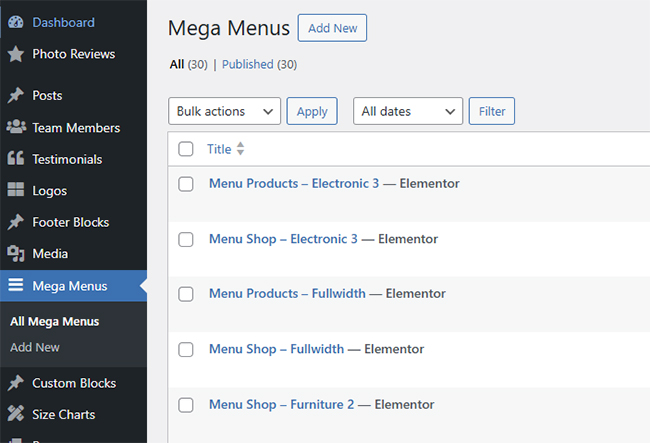Image resolution: width=650 pixels, height=443 pixels.
Task: Open the Logos menu item
Action: point(50,191)
